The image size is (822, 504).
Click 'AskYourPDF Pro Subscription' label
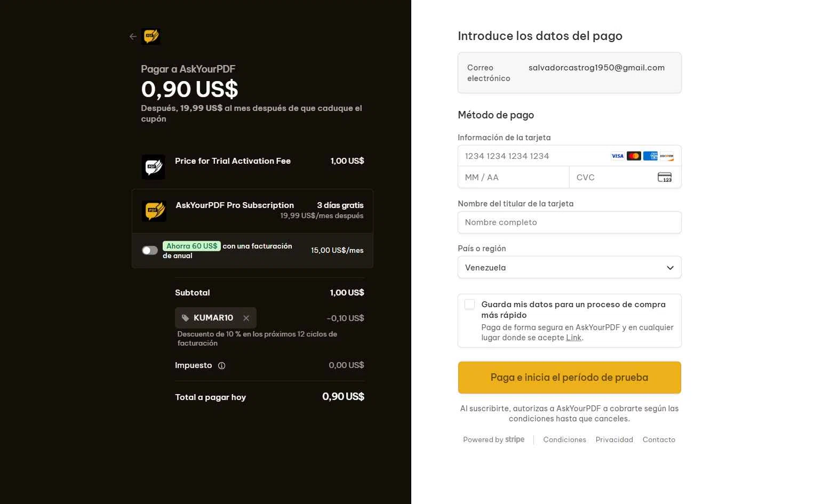(235, 205)
